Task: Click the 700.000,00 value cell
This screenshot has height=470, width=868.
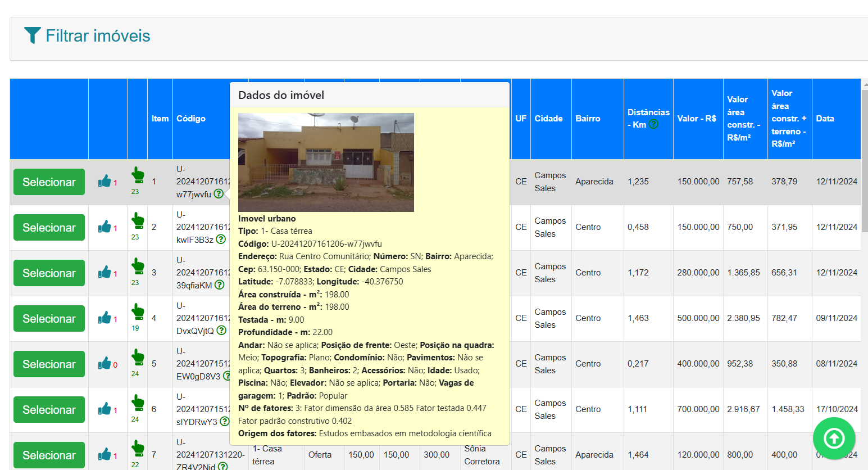Action: (698, 409)
